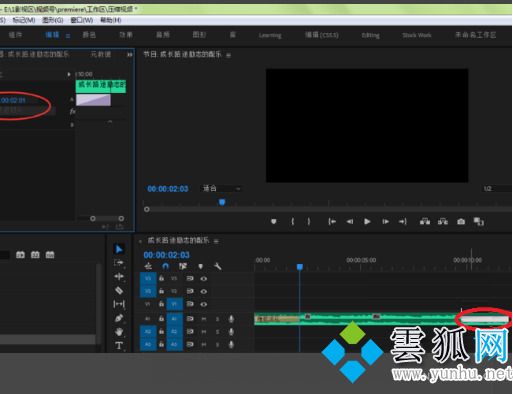Switch to the 元数据 tab
The width and height of the screenshot is (513, 394).
(101, 54)
